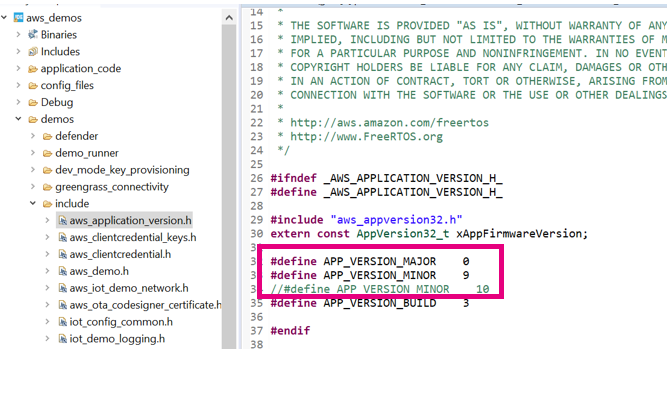Select the greengrass_connectivity folder label
Screen dimensions: 667x400
(x=112, y=187)
